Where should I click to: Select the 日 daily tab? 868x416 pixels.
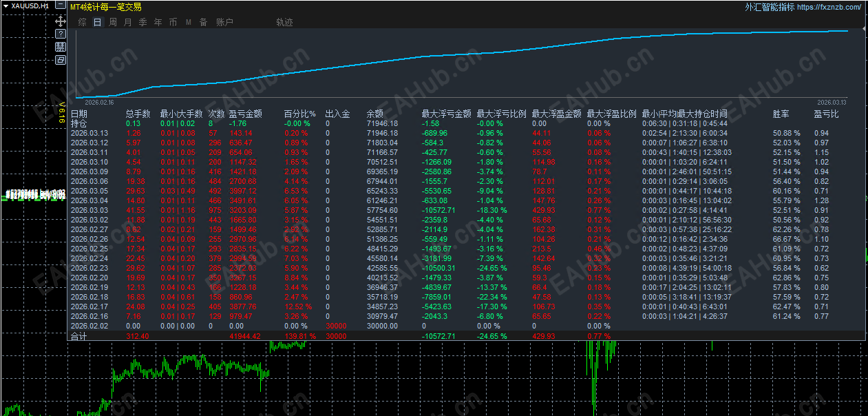(x=98, y=22)
